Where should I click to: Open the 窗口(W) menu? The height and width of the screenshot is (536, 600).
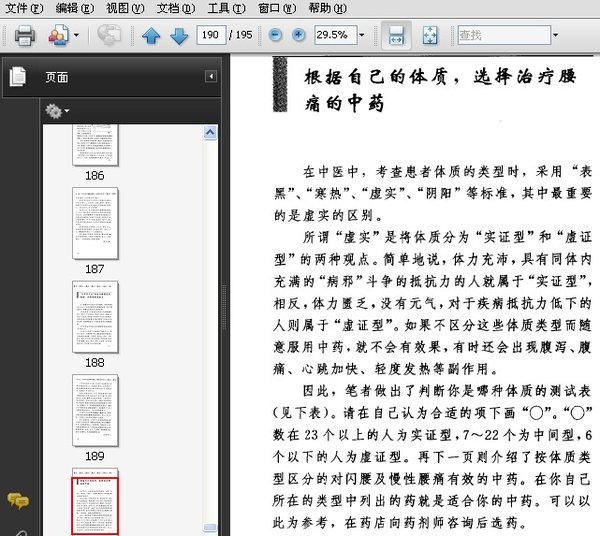pos(277,8)
